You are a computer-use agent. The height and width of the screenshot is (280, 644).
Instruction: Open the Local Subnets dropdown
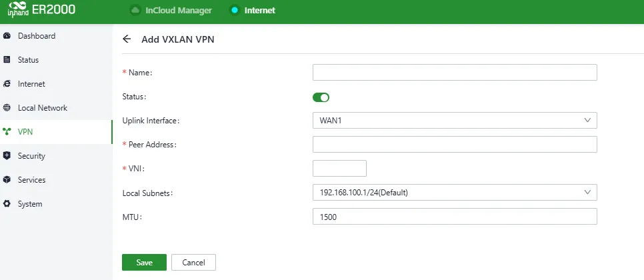455,192
